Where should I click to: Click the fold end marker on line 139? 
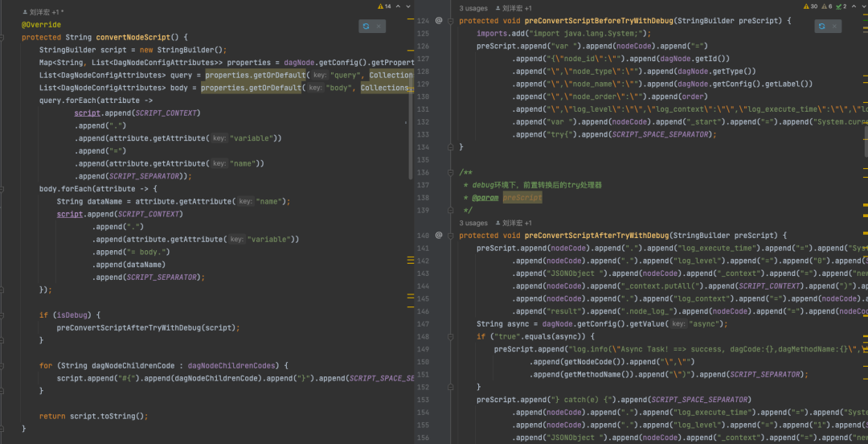tap(451, 210)
